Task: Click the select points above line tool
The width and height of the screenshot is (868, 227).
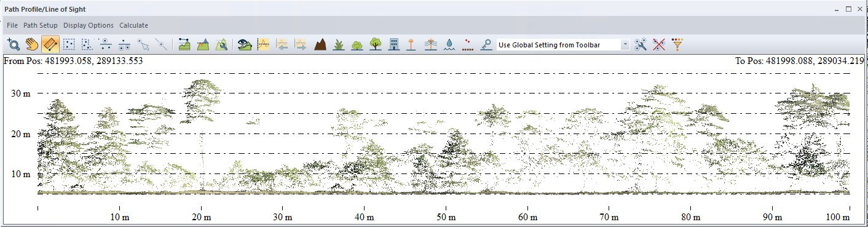Action: pyautogui.click(x=106, y=44)
